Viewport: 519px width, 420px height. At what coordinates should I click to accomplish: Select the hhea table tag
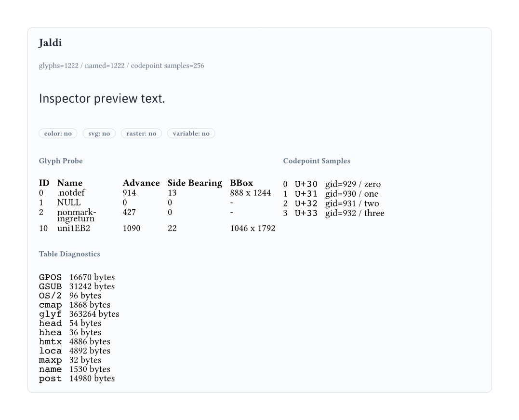coord(50,333)
